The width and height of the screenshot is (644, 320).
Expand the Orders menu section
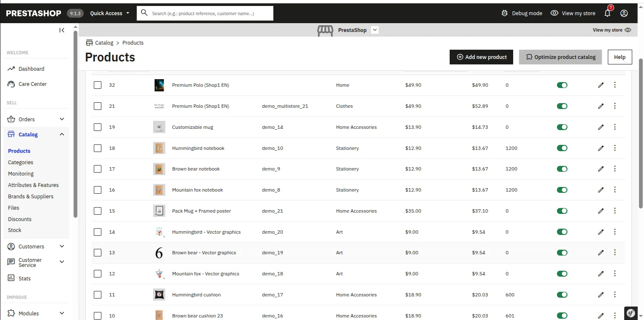coord(62,119)
